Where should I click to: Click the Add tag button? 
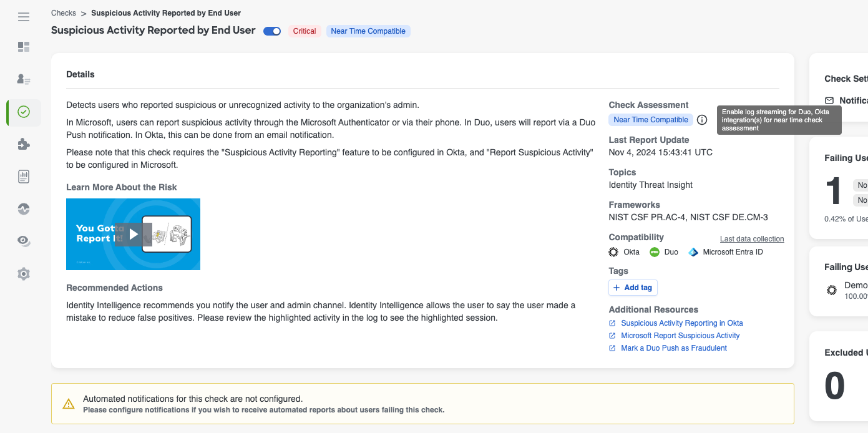(633, 288)
